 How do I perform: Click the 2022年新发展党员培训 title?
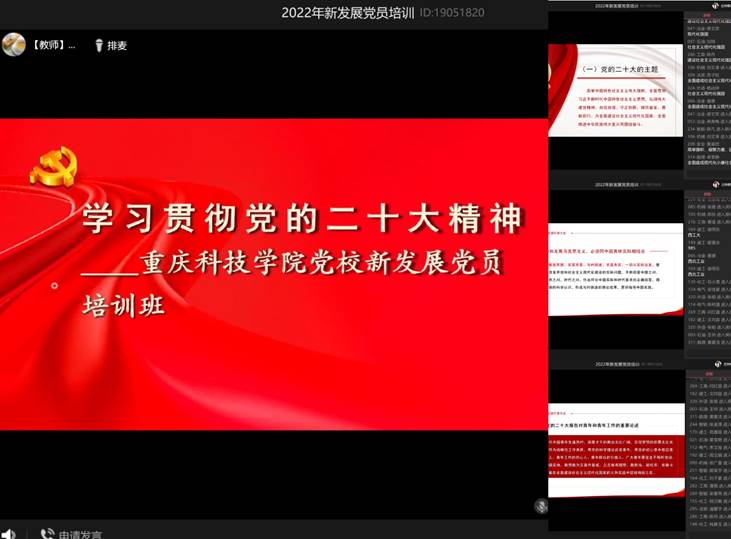pyautogui.click(x=347, y=13)
